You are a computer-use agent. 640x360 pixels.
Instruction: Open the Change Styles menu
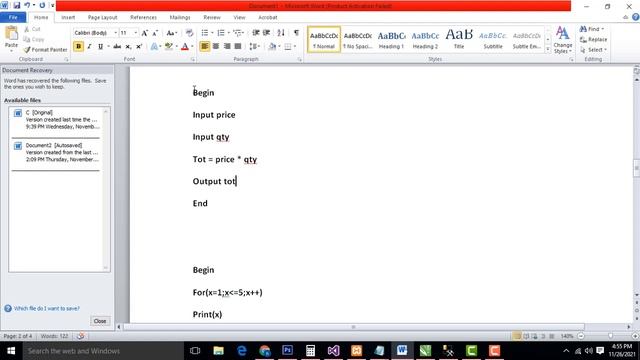(562, 40)
